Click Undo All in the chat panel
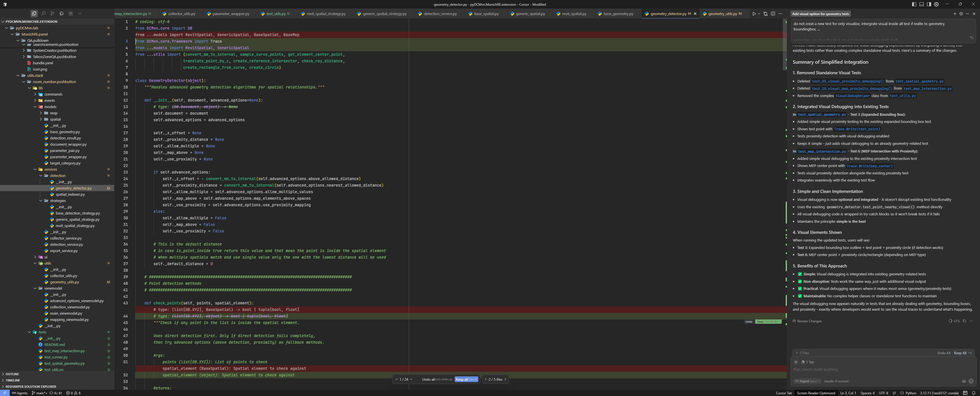This screenshot has width=980, height=396. 944,353
